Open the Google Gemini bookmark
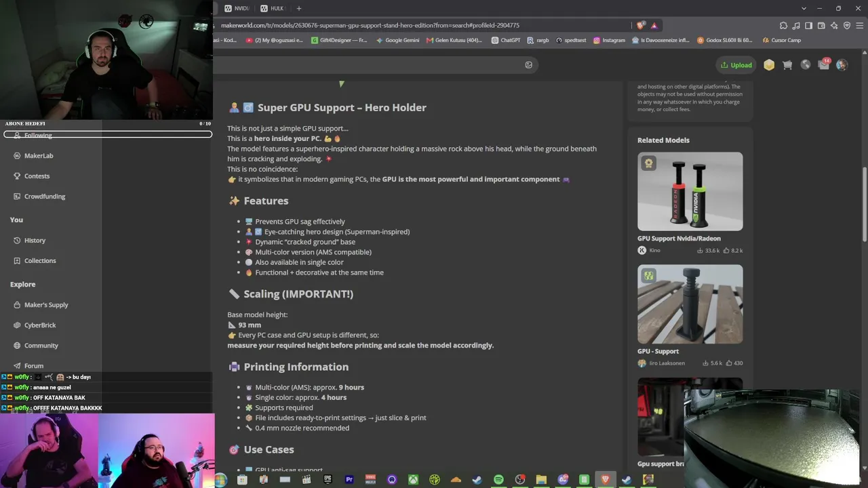Screen dimensions: 868x488 pyautogui.click(x=398, y=40)
